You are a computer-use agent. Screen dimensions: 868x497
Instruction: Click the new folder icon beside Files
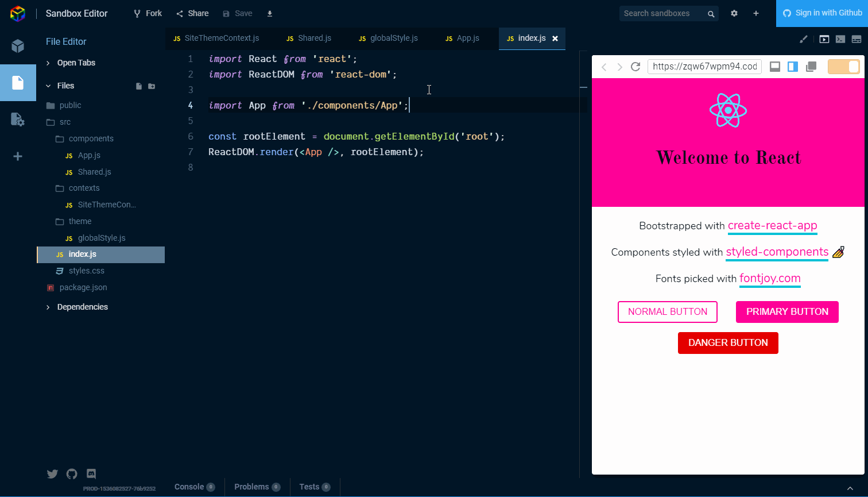pyautogui.click(x=152, y=86)
